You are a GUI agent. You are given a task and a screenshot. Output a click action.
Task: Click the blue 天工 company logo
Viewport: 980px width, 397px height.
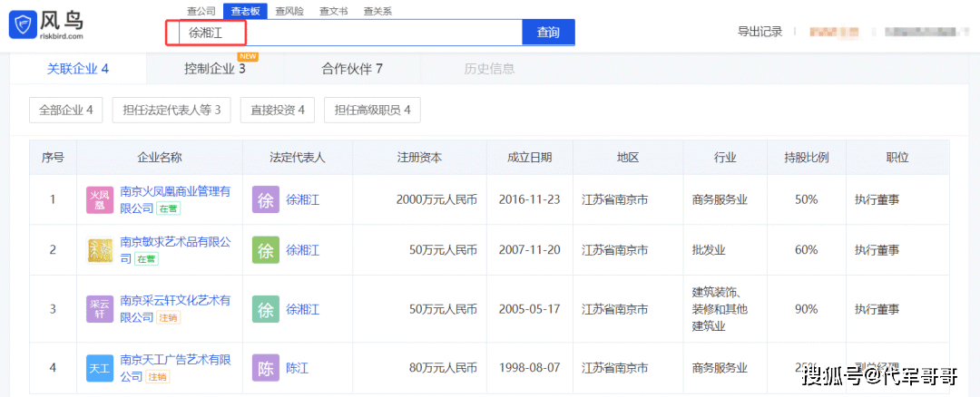tap(100, 368)
